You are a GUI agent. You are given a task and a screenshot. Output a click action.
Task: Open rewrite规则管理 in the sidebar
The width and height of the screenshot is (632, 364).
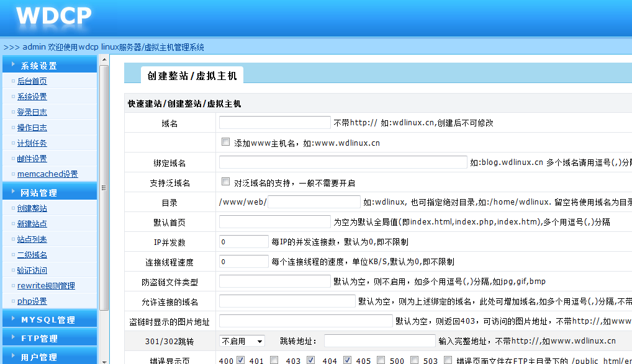[46, 285]
